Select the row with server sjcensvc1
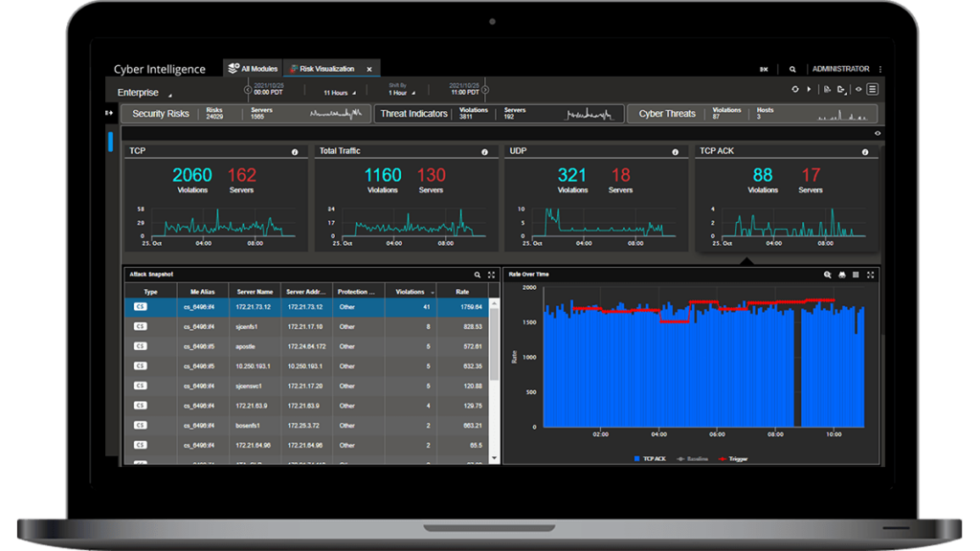980x551 pixels. tap(306, 386)
